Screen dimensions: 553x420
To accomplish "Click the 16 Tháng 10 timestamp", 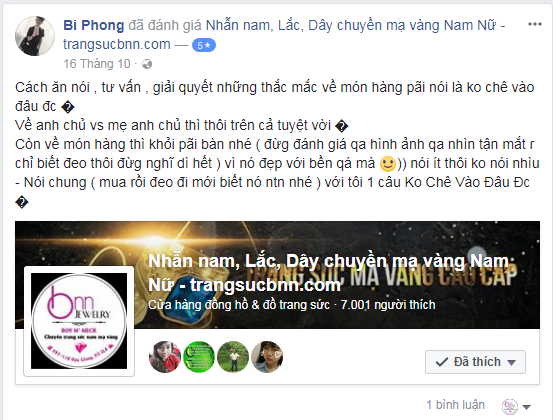I will pyautogui.click(x=97, y=64).
